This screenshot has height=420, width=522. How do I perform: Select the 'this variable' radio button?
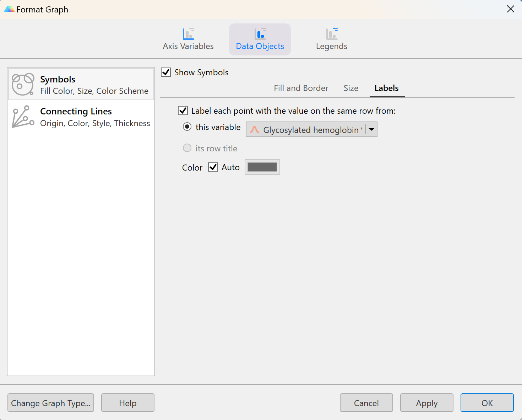(x=187, y=127)
